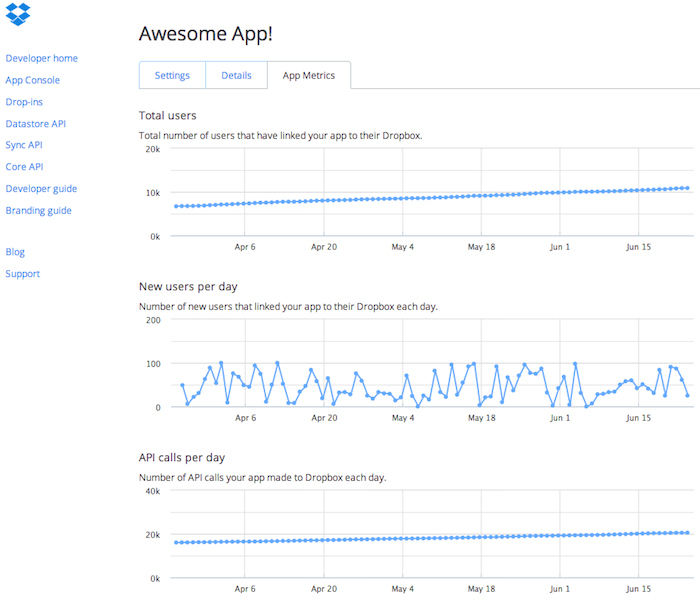Open the Branding guide link

pyautogui.click(x=39, y=211)
